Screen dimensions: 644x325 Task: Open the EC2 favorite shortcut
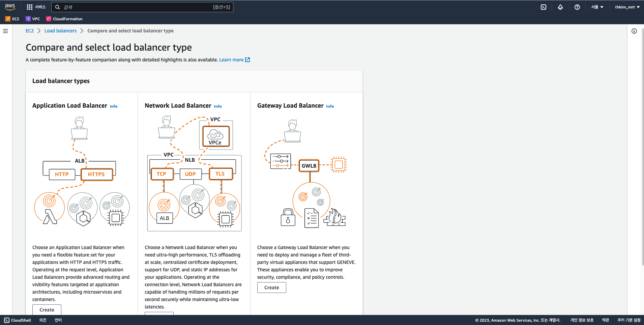pyautogui.click(x=12, y=19)
